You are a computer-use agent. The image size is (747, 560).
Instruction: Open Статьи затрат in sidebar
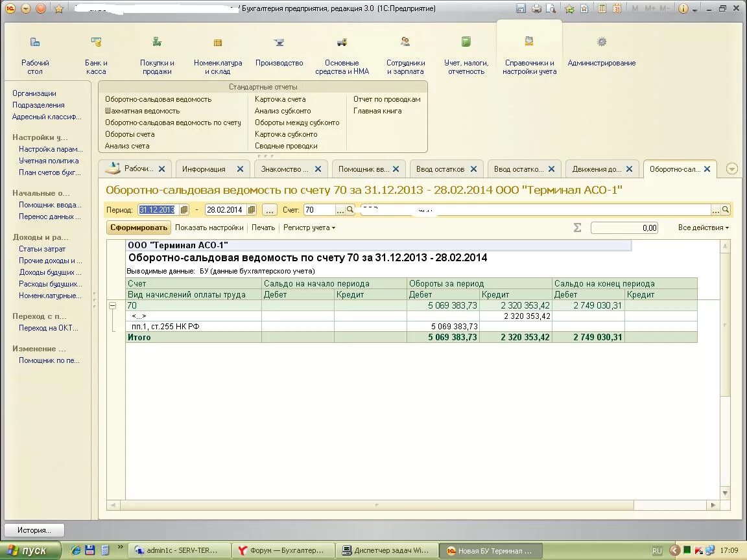(x=42, y=249)
